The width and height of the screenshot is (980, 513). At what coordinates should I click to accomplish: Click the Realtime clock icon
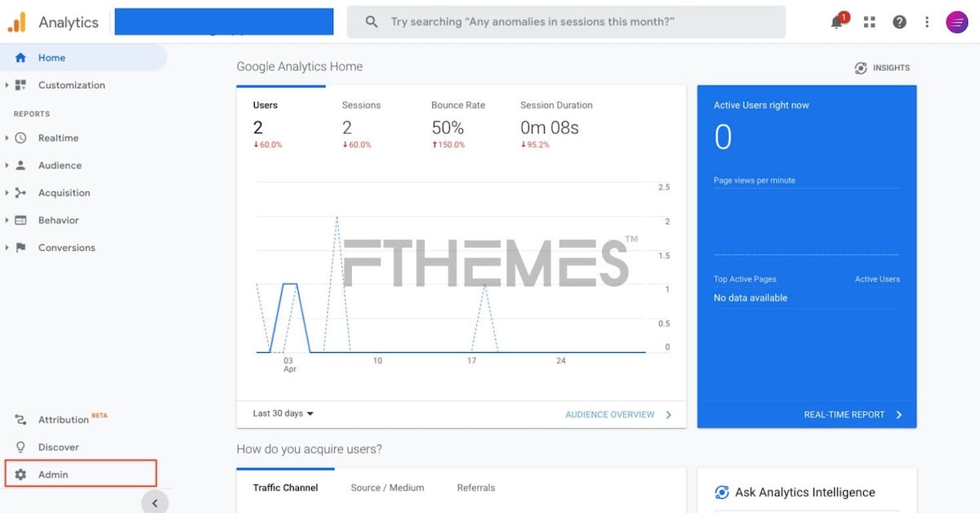pyautogui.click(x=20, y=138)
